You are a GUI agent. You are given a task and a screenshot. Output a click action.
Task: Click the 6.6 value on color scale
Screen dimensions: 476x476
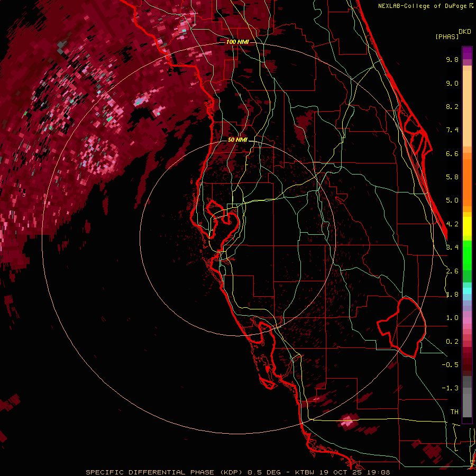(452, 153)
